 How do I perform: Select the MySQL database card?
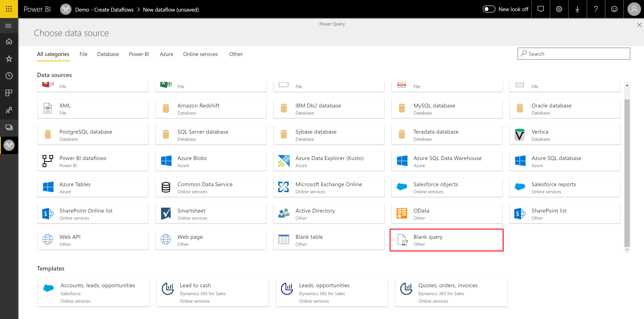pos(447,109)
